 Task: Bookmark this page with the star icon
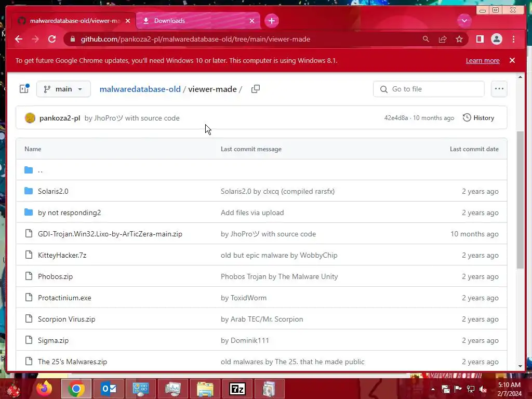459,39
